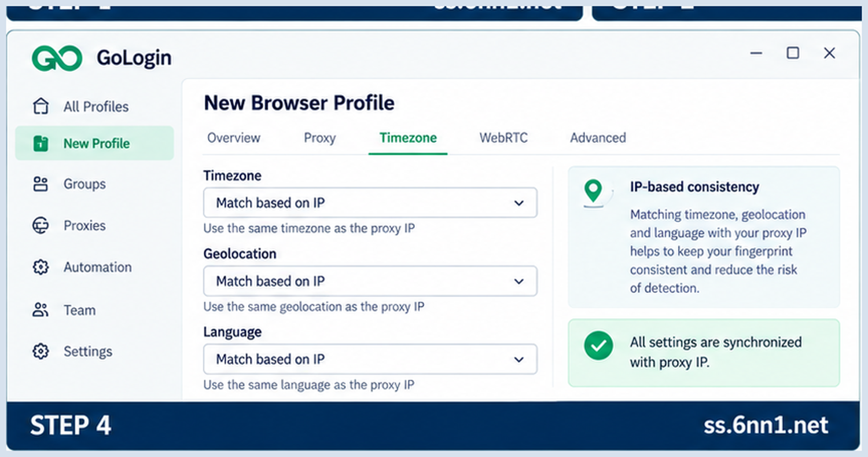Close the GoLogin window

click(x=829, y=53)
